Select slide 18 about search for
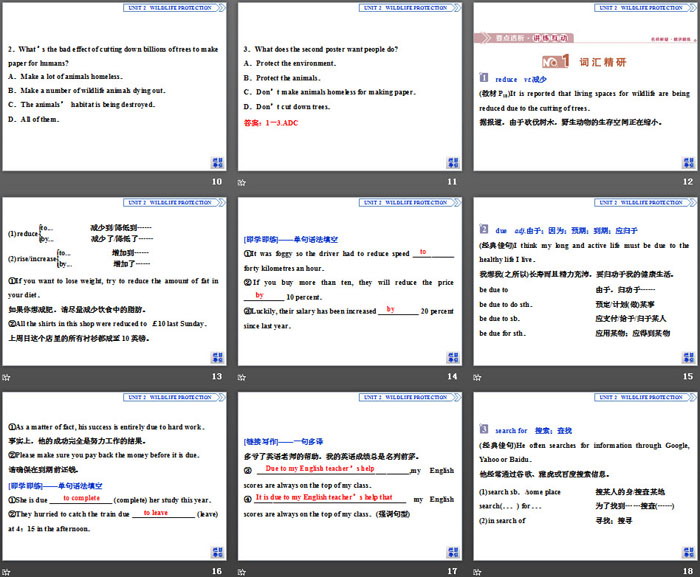Screen dimensions: 700x577 point(585,476)
